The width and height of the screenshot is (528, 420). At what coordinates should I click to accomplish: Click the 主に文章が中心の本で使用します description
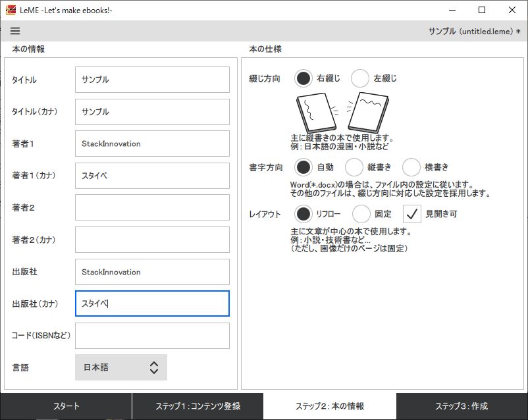click(x=351, y=231)
